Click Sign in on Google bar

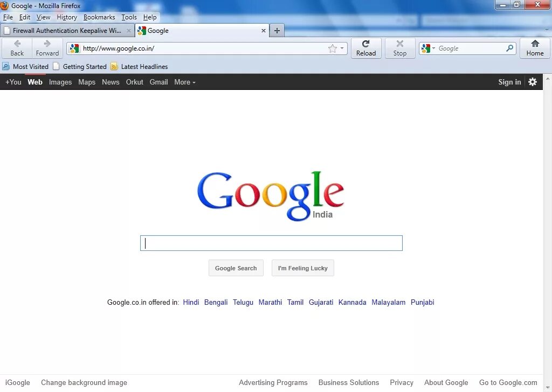(x=509, y=82)
